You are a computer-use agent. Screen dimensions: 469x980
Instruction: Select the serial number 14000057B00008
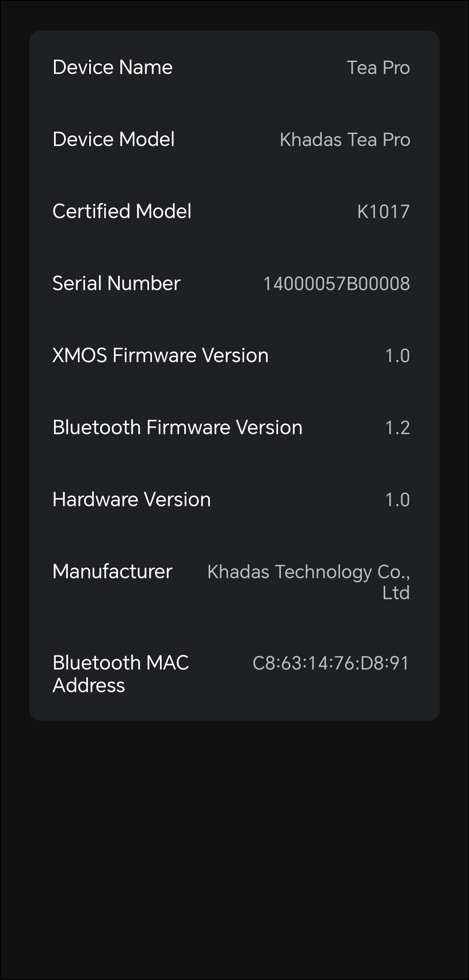[x=336, y=284]
